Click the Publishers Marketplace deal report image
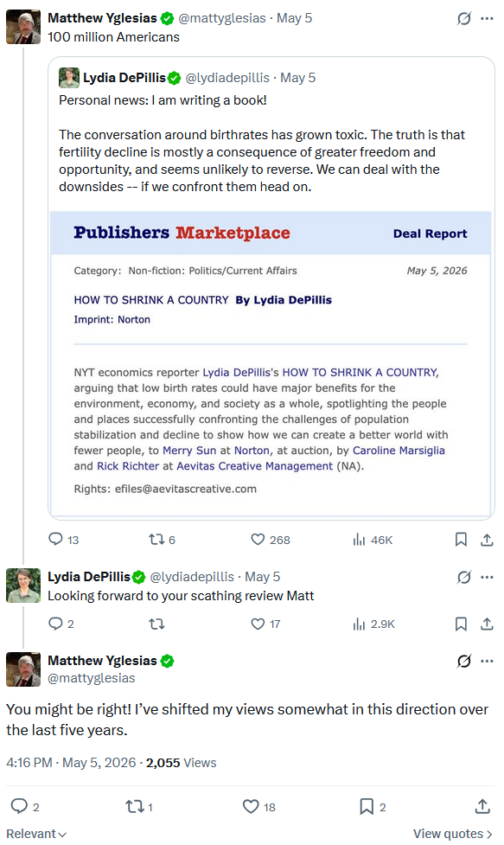This screenshot has height=845, width=504. [271, 364]
